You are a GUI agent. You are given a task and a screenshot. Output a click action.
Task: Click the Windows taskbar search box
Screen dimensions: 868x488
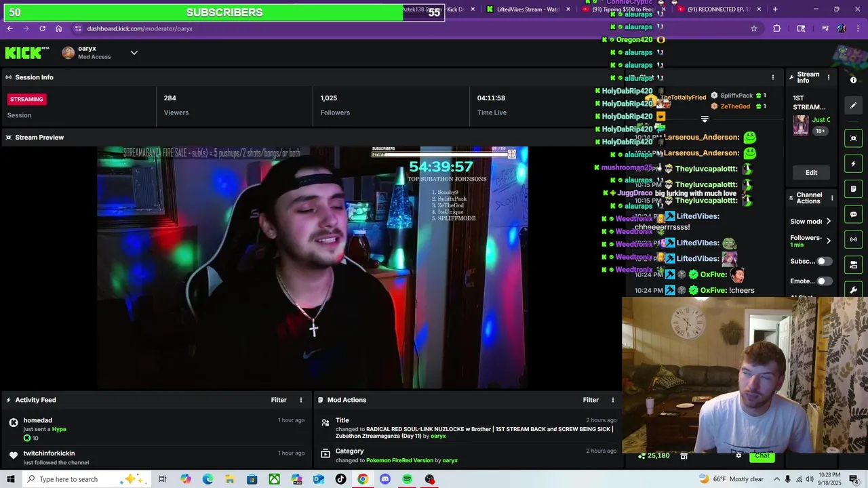[x=85, y=479]
